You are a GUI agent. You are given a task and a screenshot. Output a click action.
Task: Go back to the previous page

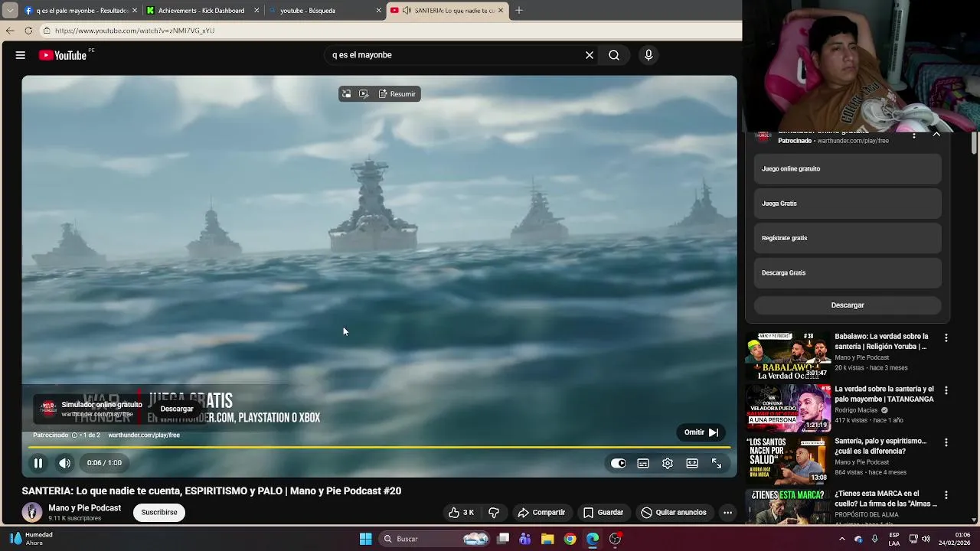[10, 31]
